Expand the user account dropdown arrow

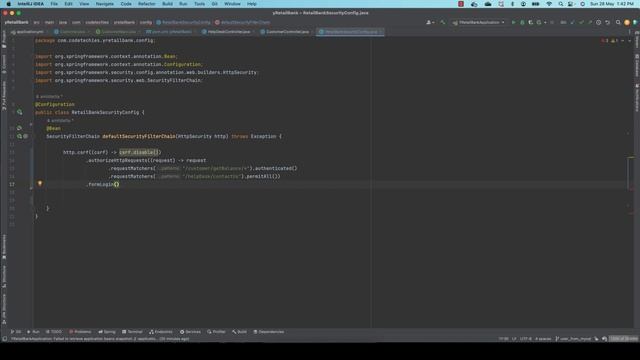[x=433, y=23]
